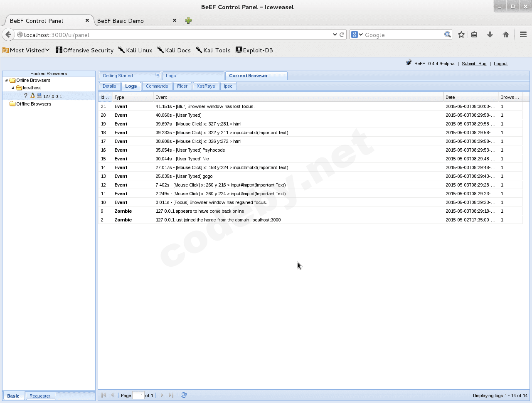Select the row '127.0.0.1 appears to have come back online'
The height and width of the screenshot is (403, 532).
(310, 211)
